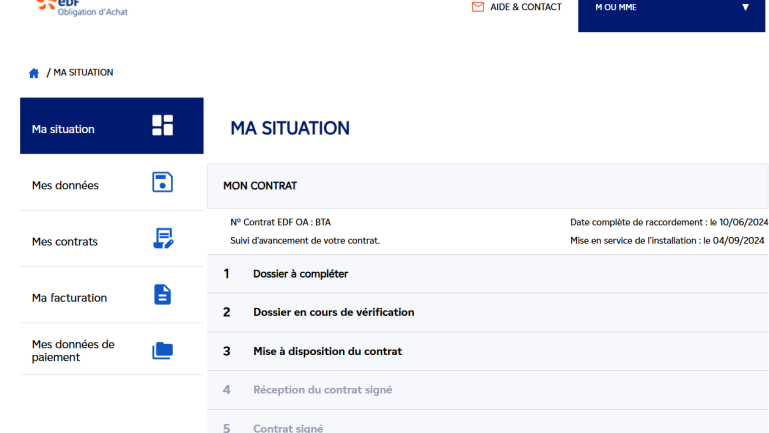Click the folder icon for payment data
Screen dimensions: 769x433
click(x=162, y=350)
